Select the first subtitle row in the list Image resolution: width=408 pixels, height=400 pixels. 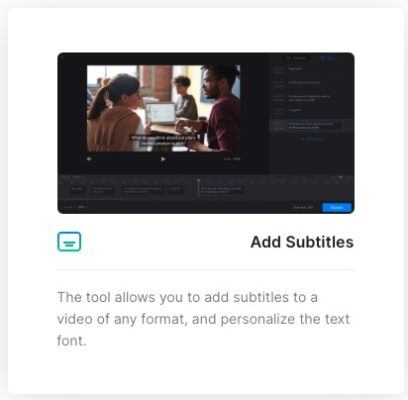click(311, 69)
